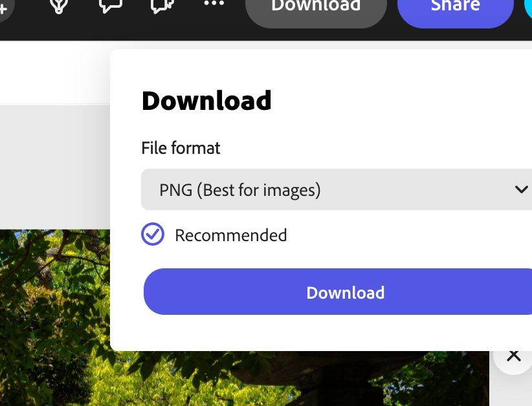
Task: Open the double speech-bubble chat icon
Action: click(x=162, y=5)
